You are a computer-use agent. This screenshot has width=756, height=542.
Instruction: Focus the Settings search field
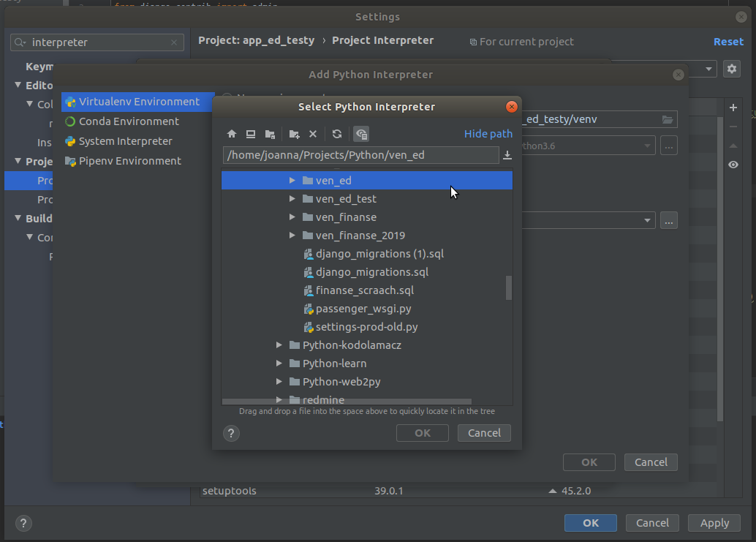pos(97,42)
